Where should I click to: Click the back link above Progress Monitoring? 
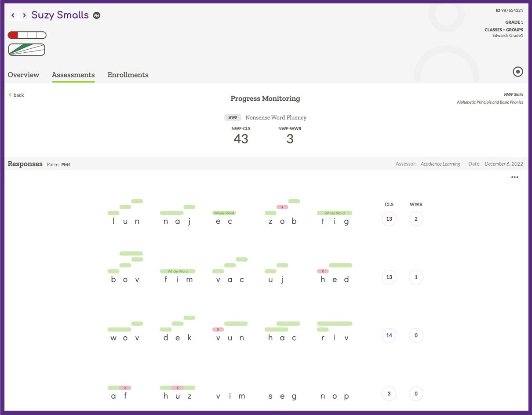pyautogui.click(x=16, y=95)
